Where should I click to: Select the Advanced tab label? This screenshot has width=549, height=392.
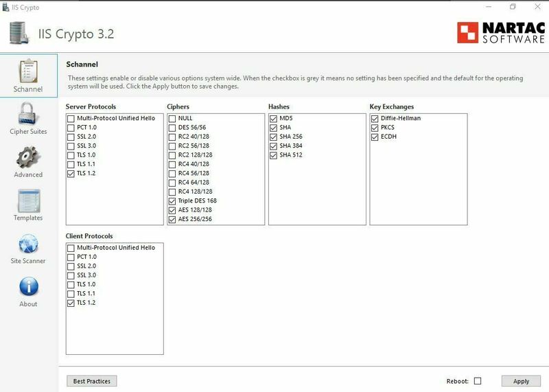point(28,175)
